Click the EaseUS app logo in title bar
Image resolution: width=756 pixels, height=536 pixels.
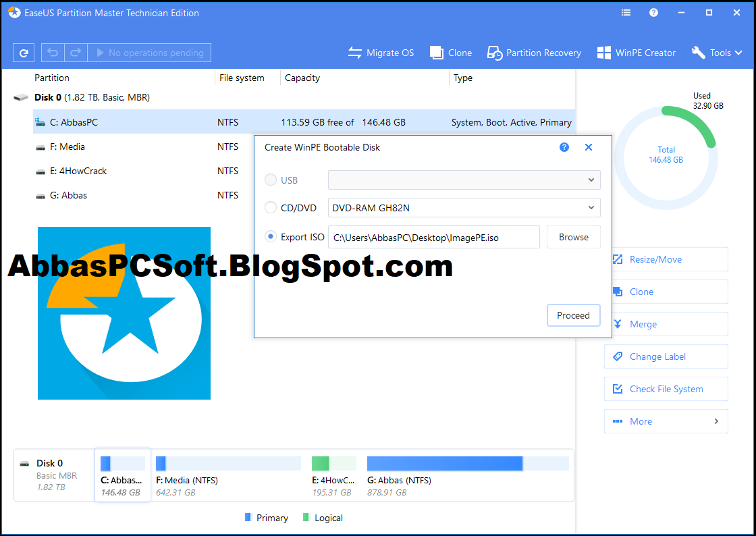(14, 13)
